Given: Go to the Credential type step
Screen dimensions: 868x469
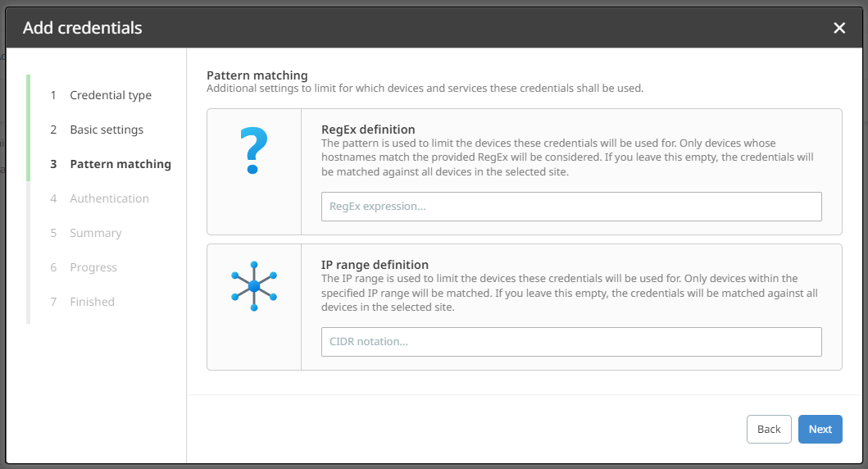Looking at the screenshot, I should [x=111, y=95].
